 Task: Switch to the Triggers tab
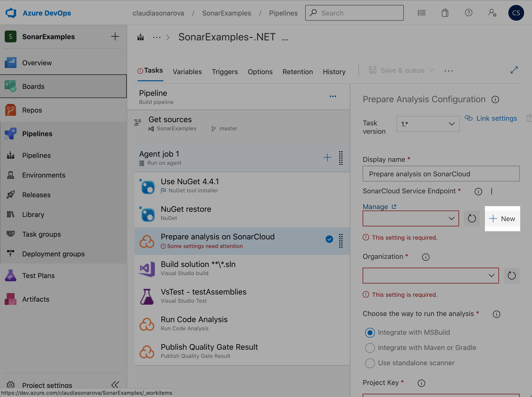(x=225, y=72)
